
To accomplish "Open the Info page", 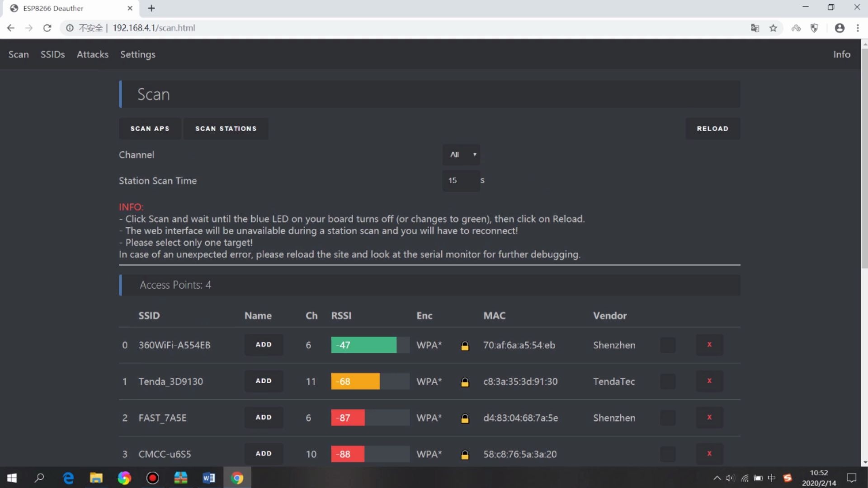I will pyautogui.click(x=842, y=54).
